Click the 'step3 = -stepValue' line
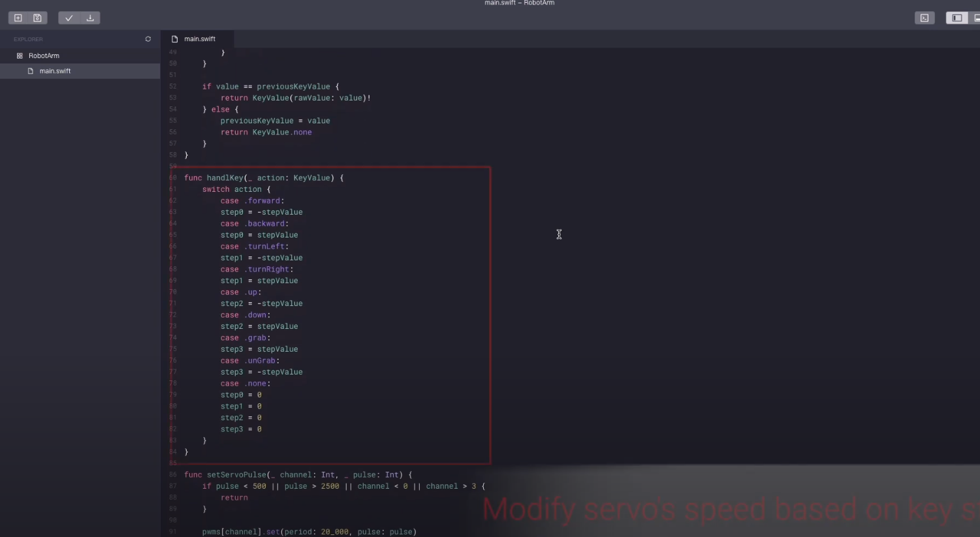The width and height of the screenshot is (980, 537). (x=262, y=372)
